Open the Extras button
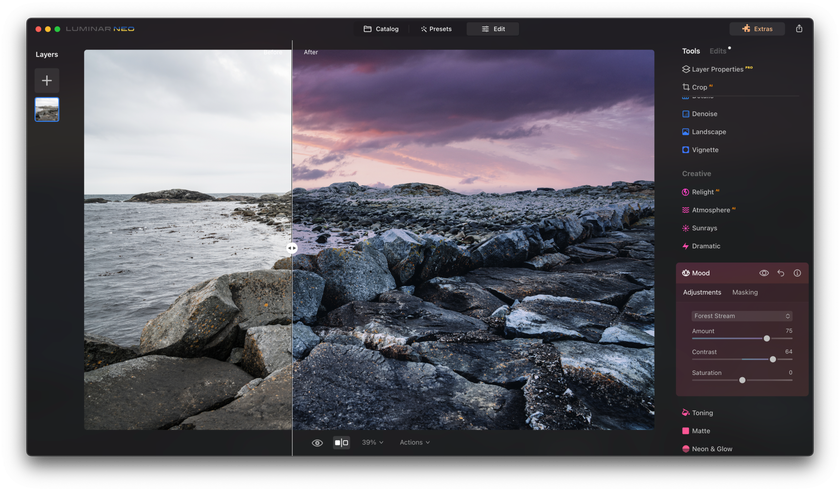 point(757,29)
